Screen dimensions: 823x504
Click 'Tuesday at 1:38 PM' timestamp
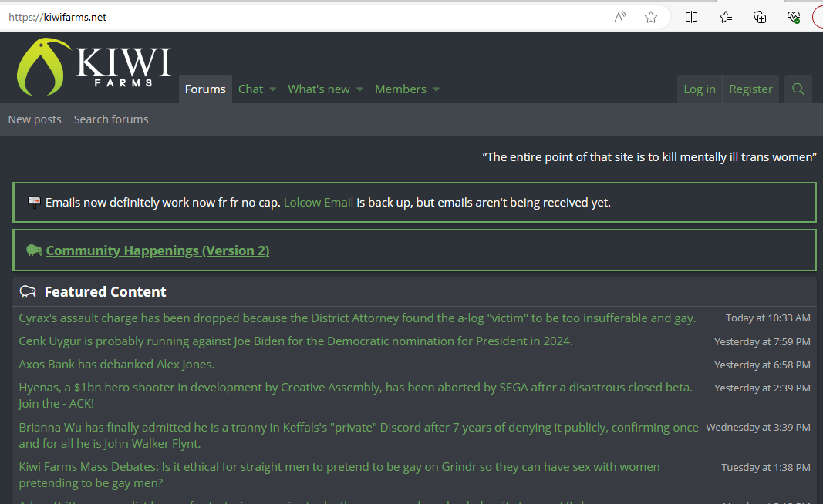[766, 467]
